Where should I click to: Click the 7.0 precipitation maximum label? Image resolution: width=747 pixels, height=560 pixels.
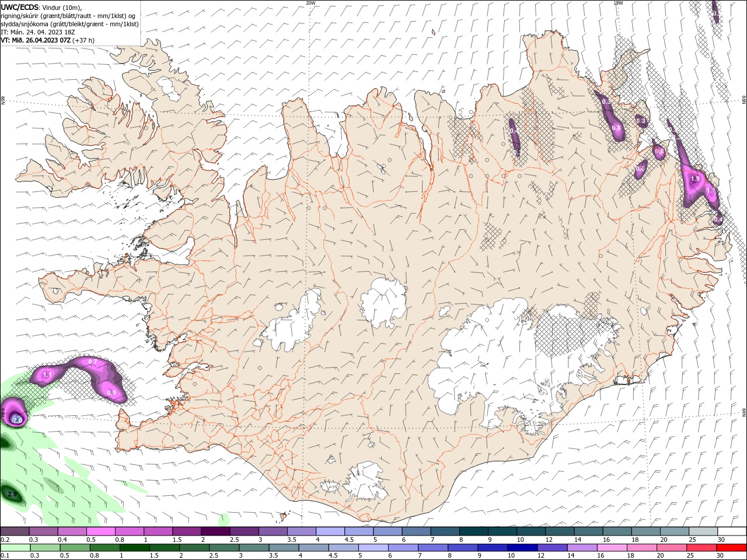pos(17,420)
